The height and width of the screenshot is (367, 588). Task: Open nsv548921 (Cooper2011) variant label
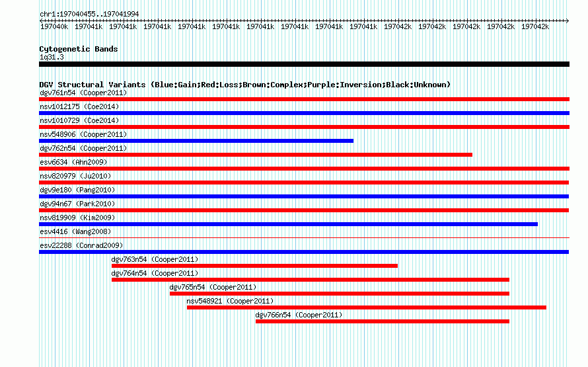click(x=231, y=301)
